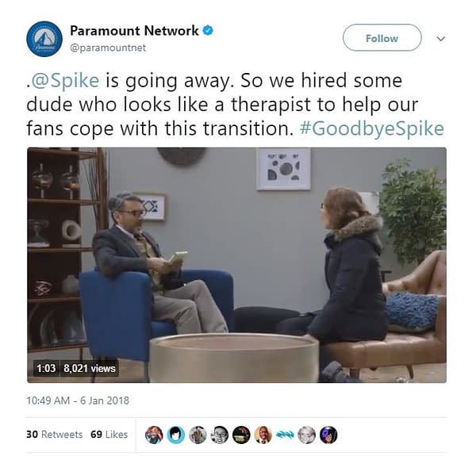Play the therapist video thumbnail
476x456 pixels.
coord(236,265)
